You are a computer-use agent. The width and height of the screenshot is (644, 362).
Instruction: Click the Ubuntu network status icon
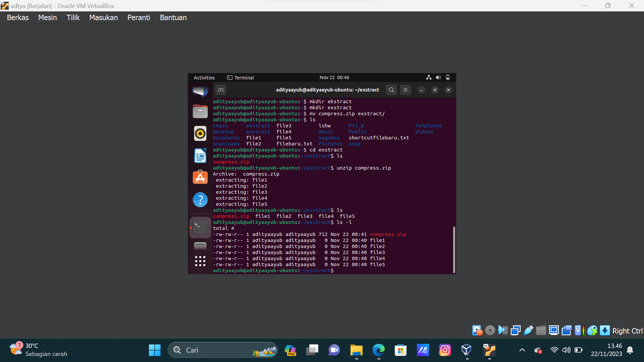point(429,77)
